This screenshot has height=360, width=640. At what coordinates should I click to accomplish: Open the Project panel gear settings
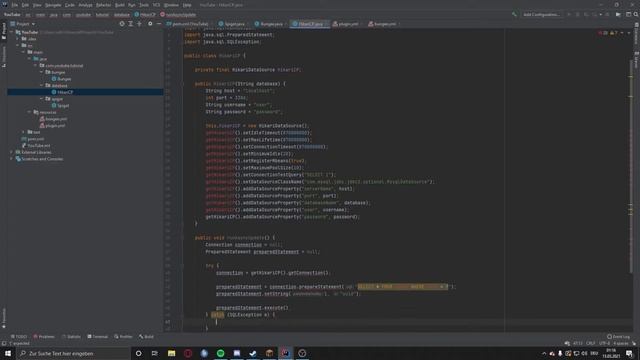(150, 24)
